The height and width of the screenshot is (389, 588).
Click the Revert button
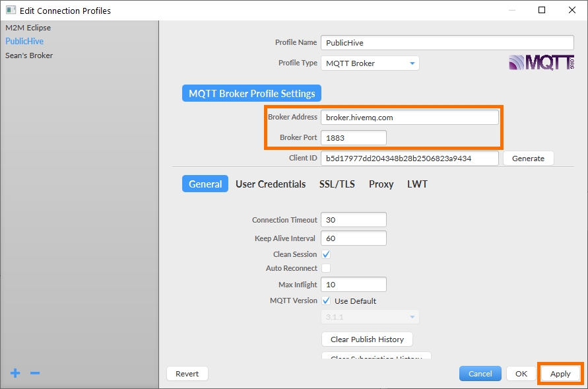pos(187,374)
